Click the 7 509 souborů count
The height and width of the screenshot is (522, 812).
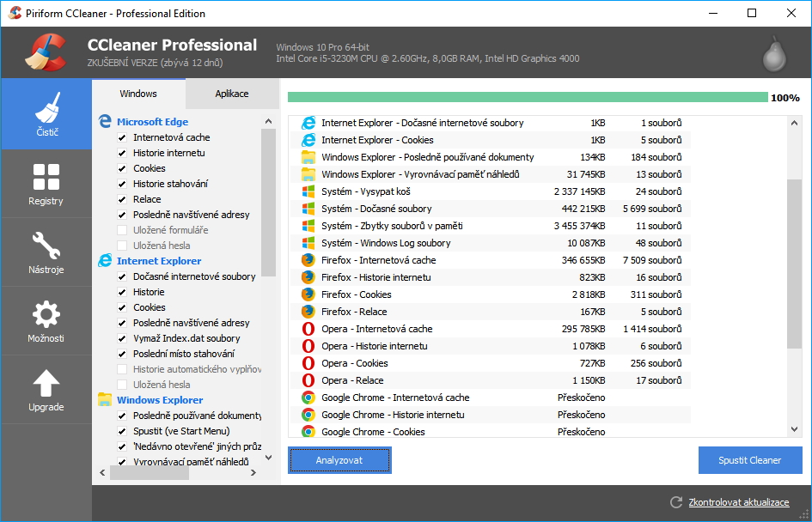[652, 259]
